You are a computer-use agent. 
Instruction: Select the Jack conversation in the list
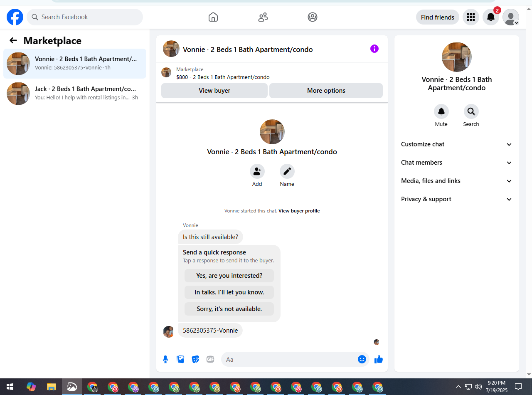click(75, 94)
